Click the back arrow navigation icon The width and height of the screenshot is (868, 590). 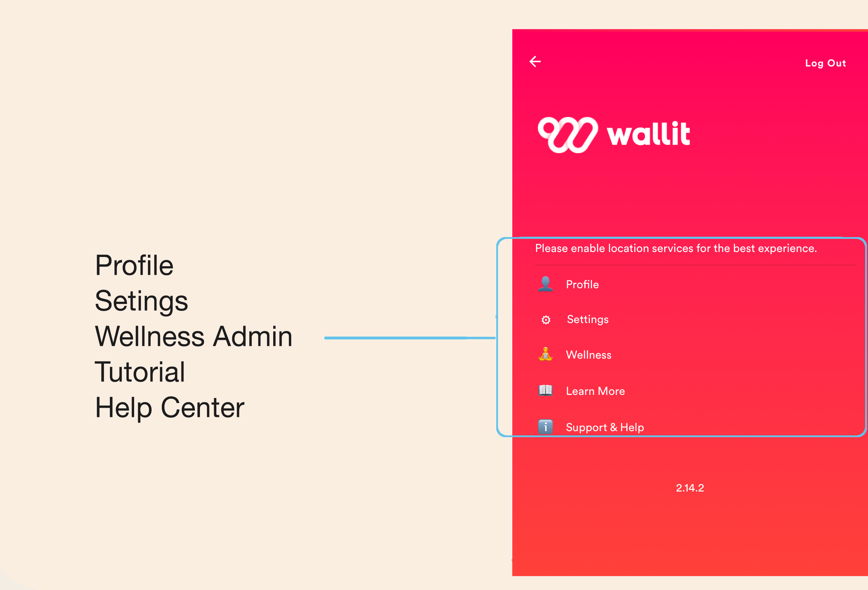coord(535,61)
